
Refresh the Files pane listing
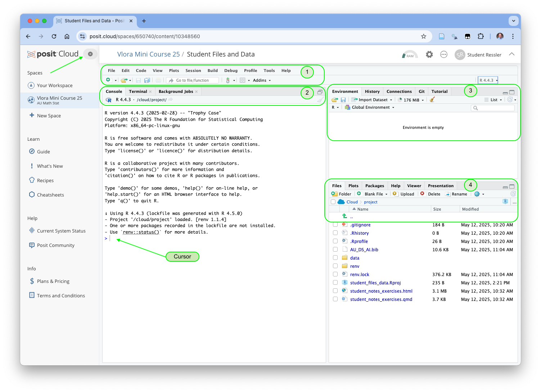coord(513,194)
